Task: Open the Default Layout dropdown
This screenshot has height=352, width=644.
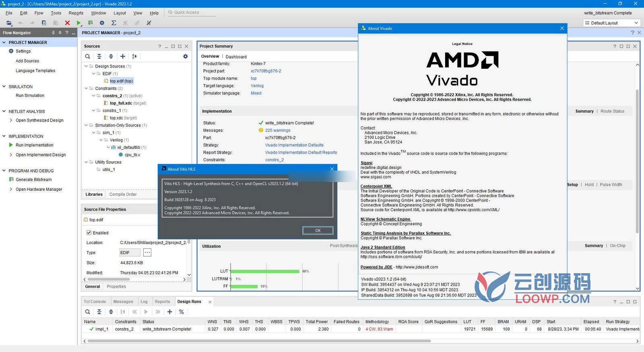Action: click(611, 23)
